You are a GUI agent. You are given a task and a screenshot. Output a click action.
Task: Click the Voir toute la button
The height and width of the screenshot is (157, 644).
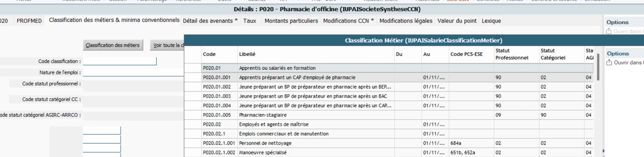(x=167, y=45)
